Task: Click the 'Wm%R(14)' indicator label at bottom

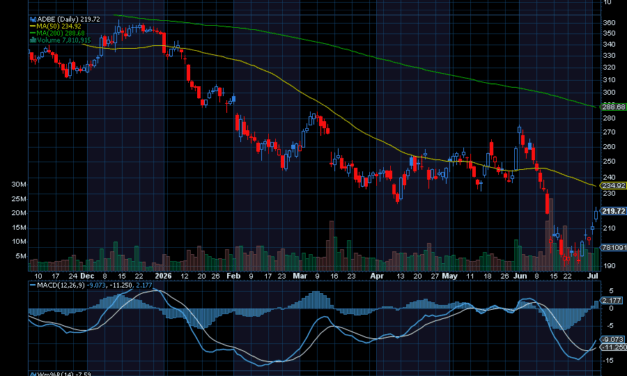Action: (x=56, y=374)
